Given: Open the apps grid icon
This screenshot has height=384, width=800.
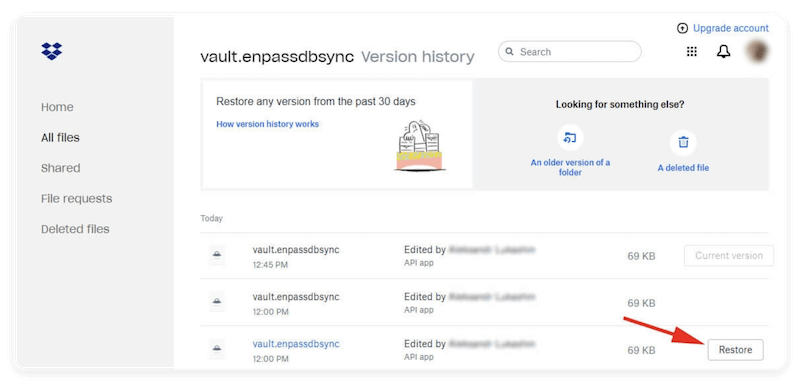Looking at the screenshot, I should (692, 52).
